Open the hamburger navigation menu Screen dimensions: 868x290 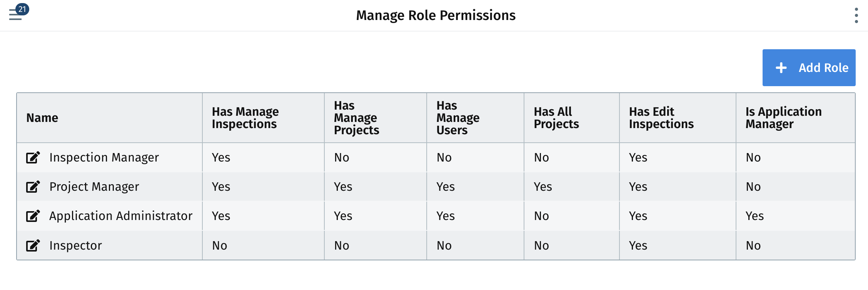(x=15, y=15)
